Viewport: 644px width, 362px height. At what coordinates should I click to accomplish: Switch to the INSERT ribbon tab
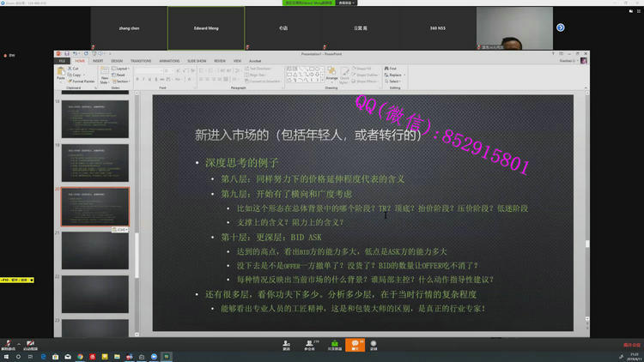98,61
